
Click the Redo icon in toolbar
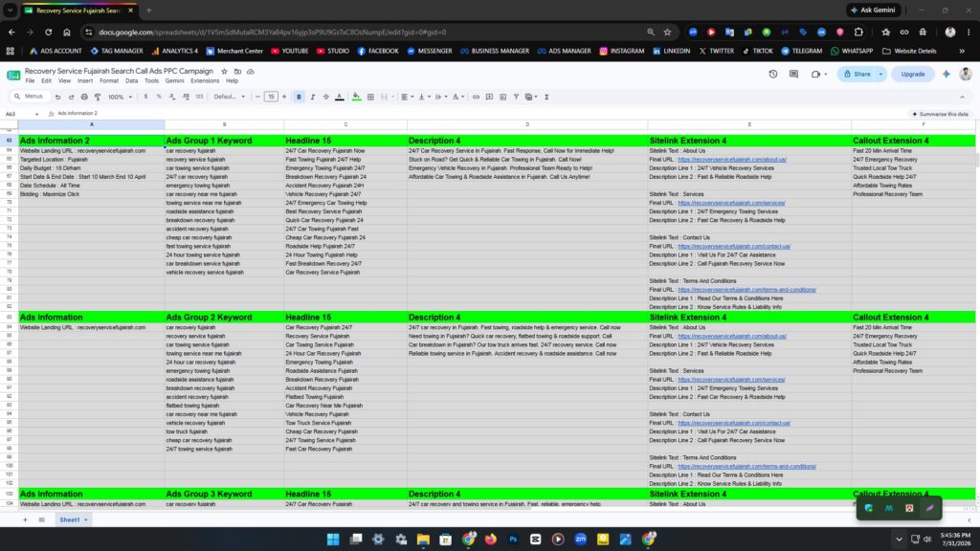click(71, 97)
